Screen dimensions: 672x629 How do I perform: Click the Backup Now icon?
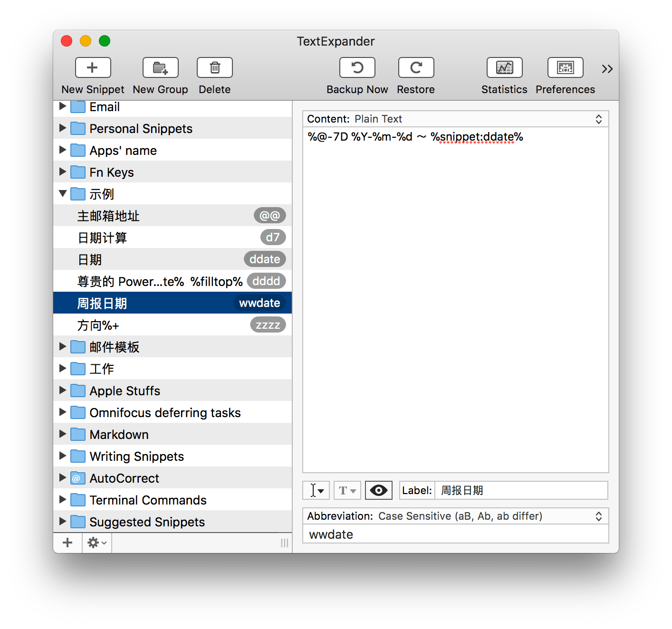pyautogui.click(x=357, y=68)
